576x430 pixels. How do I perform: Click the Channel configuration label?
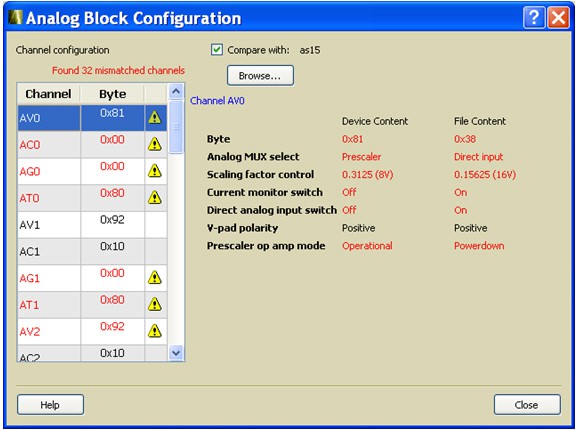point(62,50)
